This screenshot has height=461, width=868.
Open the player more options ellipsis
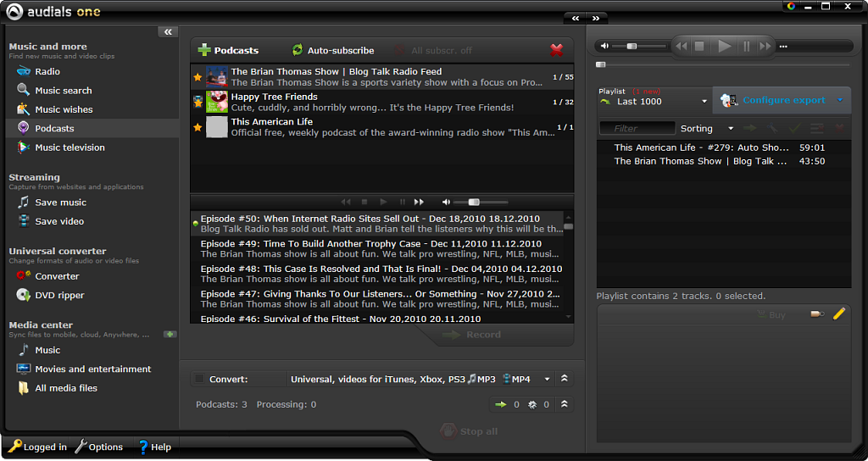pyautogui.click(x=782, y=47)
